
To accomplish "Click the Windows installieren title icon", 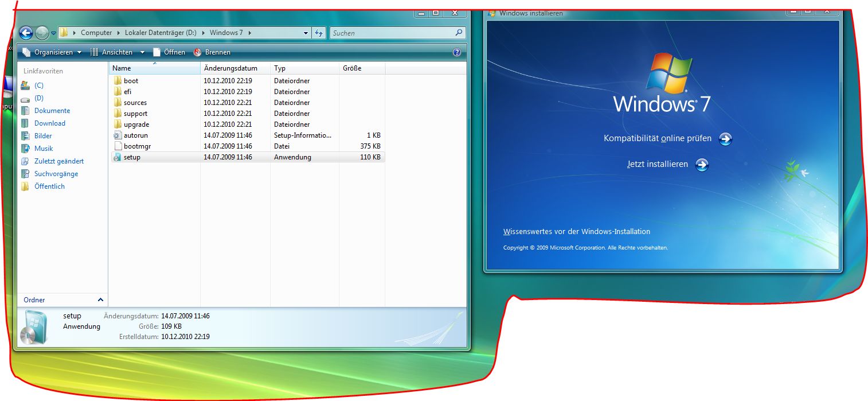I will (492, 14).
